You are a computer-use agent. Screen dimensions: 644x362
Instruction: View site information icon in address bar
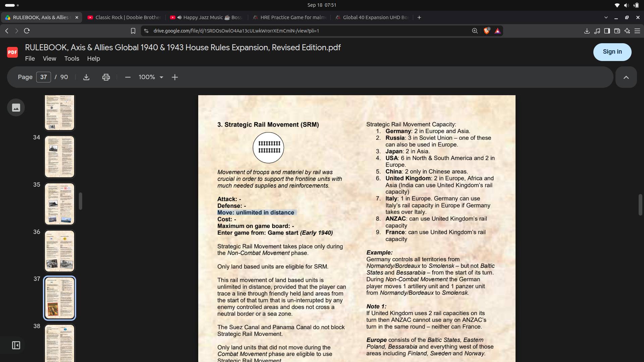click(x=146, y=31)
